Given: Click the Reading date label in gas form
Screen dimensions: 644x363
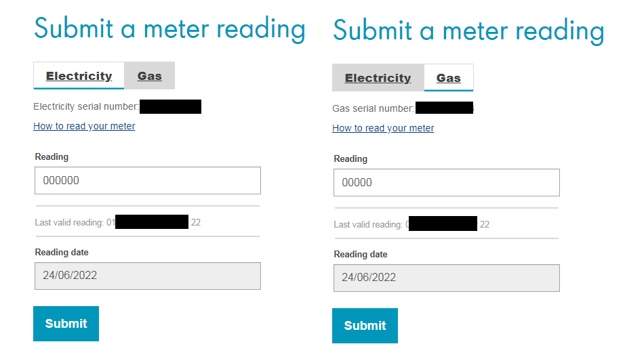Looking at the screenshot, I should pyautogui.click(x=361, y=255).
